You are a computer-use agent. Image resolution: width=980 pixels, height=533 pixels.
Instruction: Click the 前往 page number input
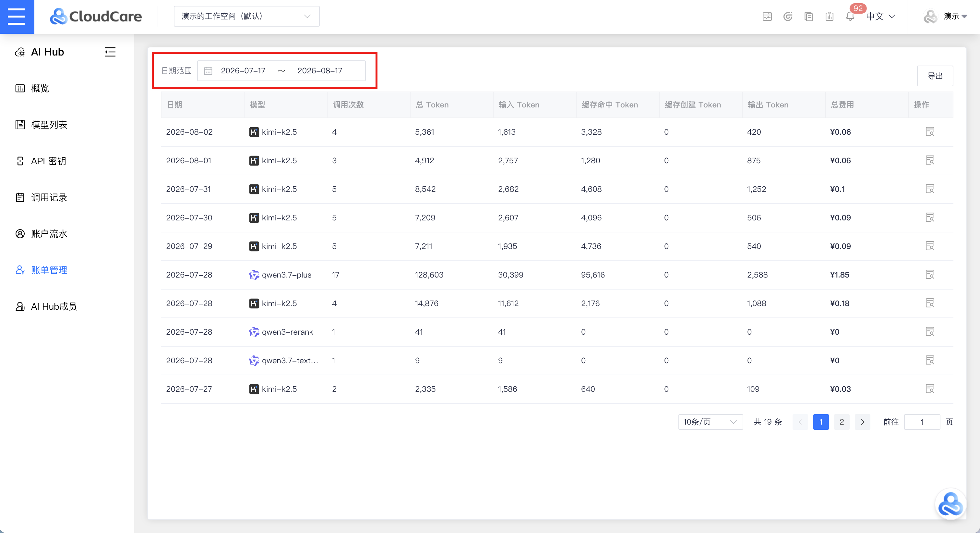click(x=922, y=422)
